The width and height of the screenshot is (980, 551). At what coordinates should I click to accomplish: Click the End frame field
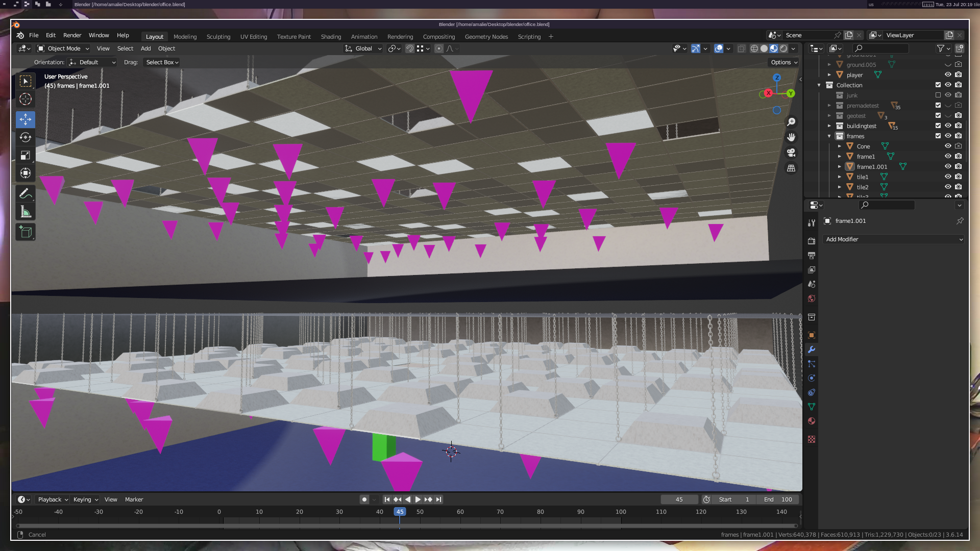[778, 499]
